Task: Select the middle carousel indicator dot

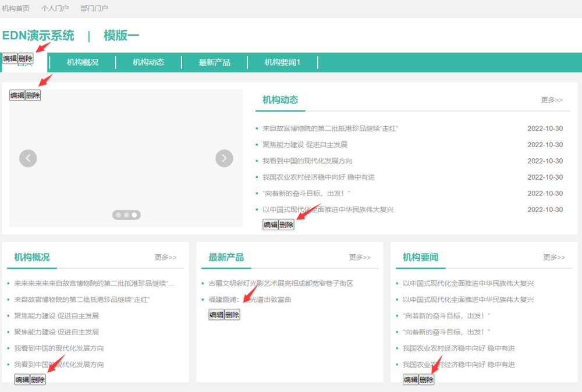Action: (x=126, y=215)
